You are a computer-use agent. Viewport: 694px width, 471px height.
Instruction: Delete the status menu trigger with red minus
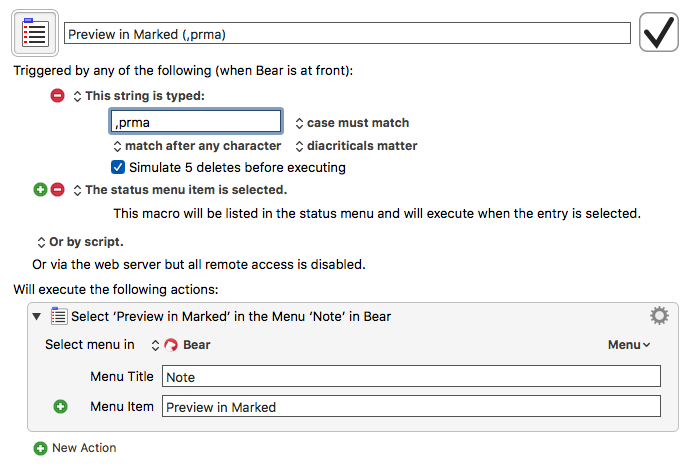58,190
